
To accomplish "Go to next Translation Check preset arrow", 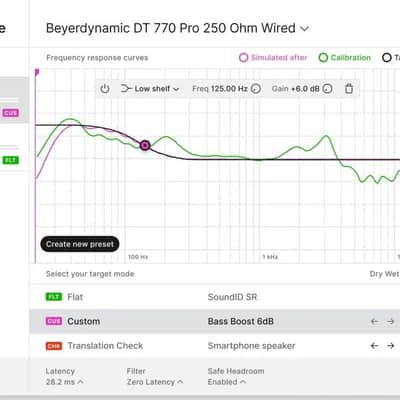I will pyautogui.click(x=390, y=346).
